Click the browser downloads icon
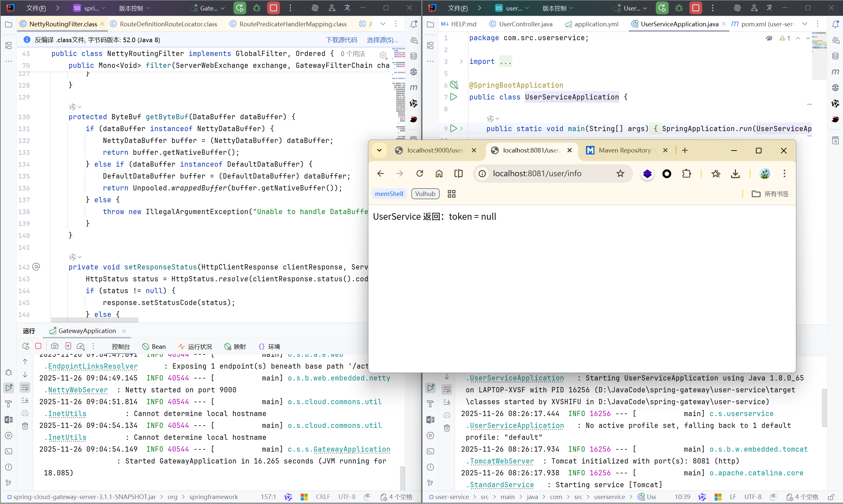Image resolution: width=843 pixels, height=504 pixels. click(x=735, y=174)
